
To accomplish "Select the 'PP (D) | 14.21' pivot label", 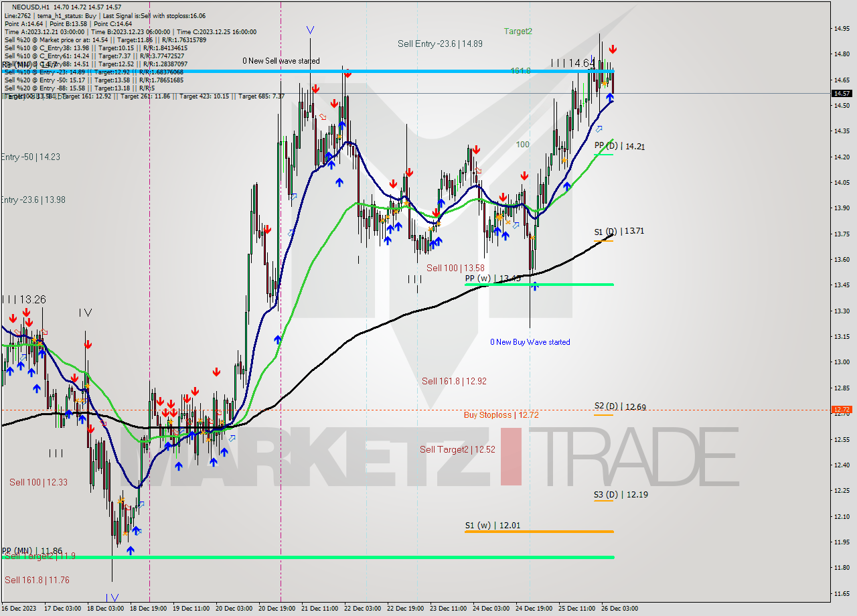I will pyautogui.click(x=619, y=146).
